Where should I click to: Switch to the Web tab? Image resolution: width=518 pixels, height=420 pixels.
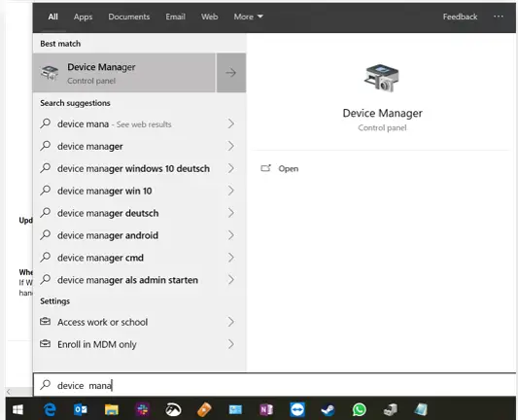[210, 17]
